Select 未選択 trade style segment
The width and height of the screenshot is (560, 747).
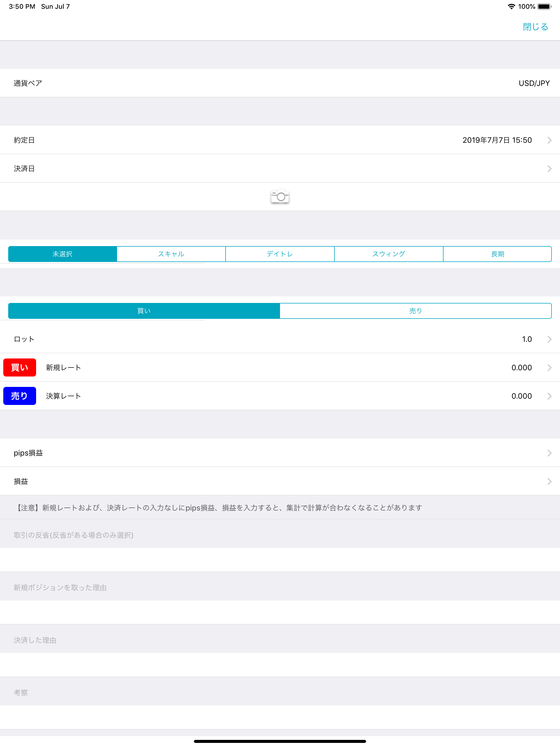[63, 254]
